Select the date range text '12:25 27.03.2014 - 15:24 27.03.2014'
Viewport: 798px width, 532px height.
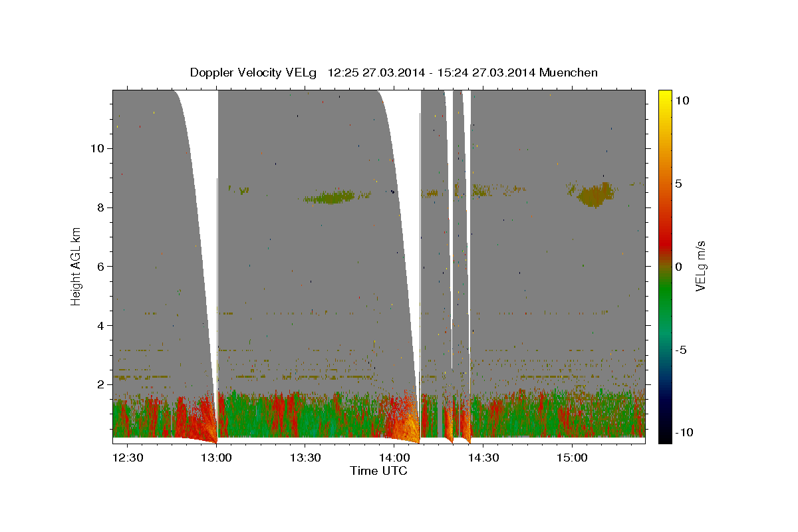tap(432, 72)
